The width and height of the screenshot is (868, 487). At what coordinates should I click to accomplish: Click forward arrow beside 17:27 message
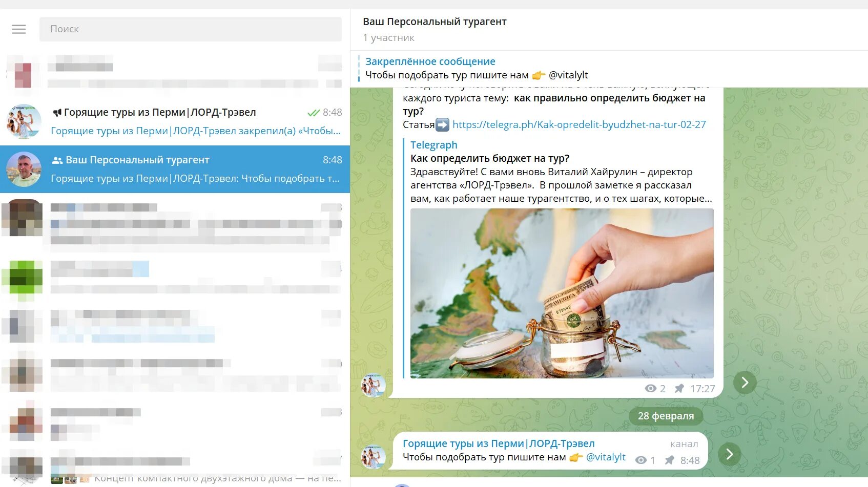[x=745, y=383]
